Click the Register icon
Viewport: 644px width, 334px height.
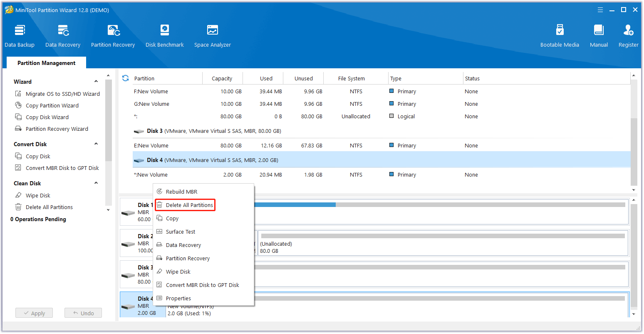[x=628, y=30]
